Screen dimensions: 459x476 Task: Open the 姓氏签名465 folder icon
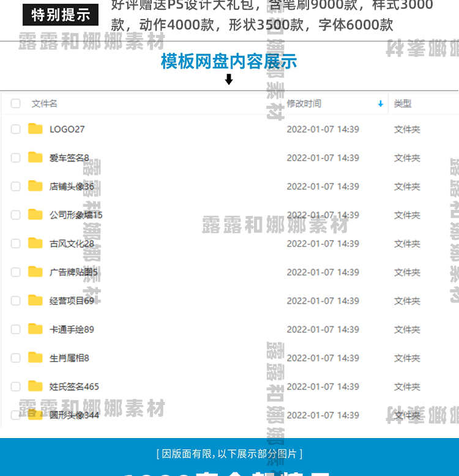pos(35,386)
